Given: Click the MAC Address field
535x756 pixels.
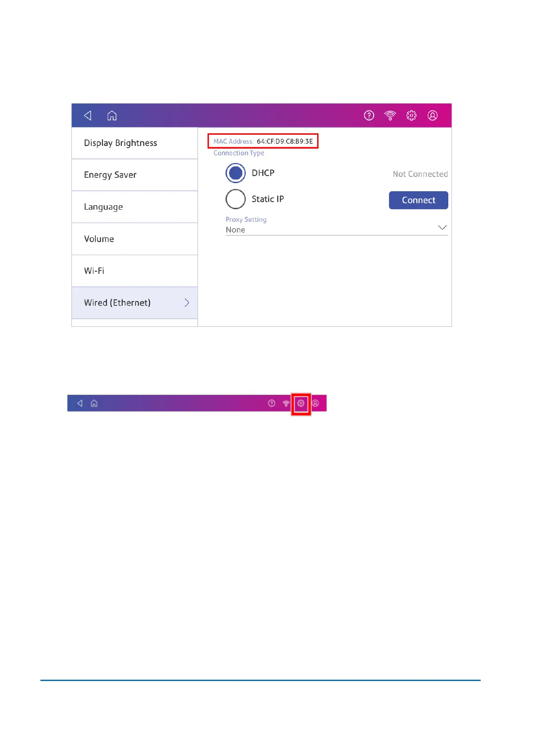Looking at the screenshot, I should [x=263, y=141].
